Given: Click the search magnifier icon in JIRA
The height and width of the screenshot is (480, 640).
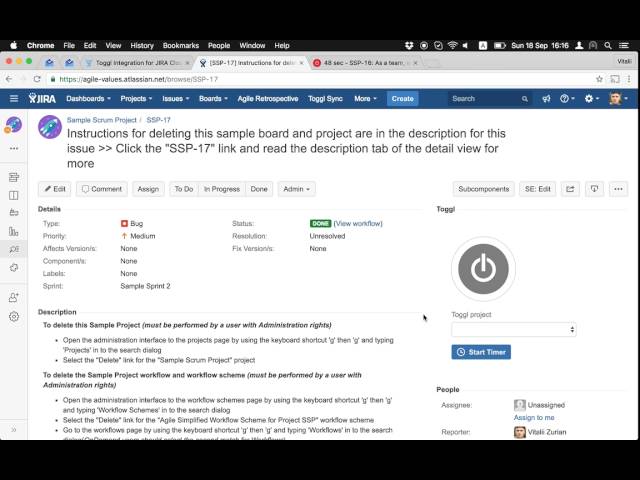Looking at the screenshot, I should (x=524, y=99).
